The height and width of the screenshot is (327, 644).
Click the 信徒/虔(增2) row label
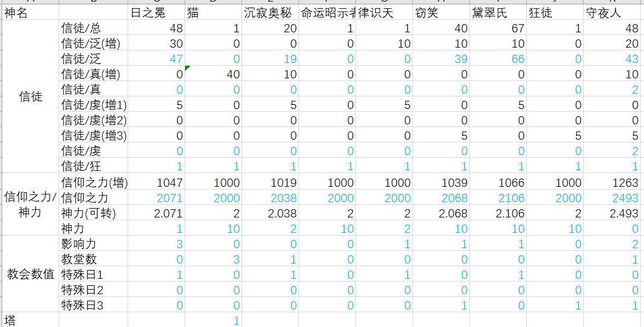coord(93,121)
